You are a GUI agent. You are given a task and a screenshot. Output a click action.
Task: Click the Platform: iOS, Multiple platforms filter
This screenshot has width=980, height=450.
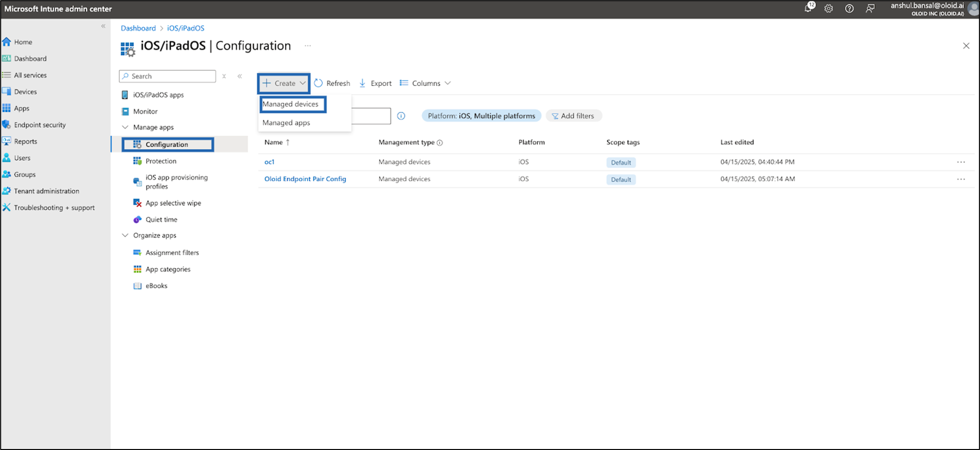(481, 116)
